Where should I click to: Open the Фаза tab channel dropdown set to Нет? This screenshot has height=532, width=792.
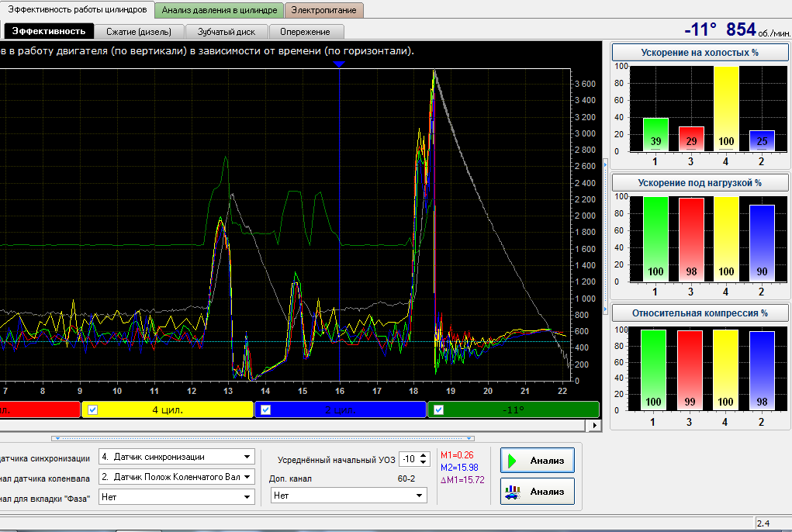click(x=177, y=497)
